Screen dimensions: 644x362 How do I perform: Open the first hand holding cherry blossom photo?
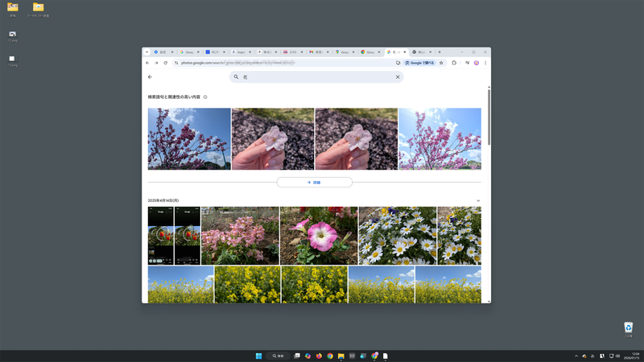tap(273, 138)
